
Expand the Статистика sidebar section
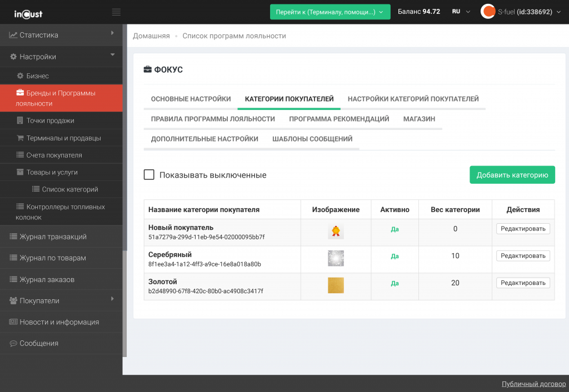(x=61, y=35)
